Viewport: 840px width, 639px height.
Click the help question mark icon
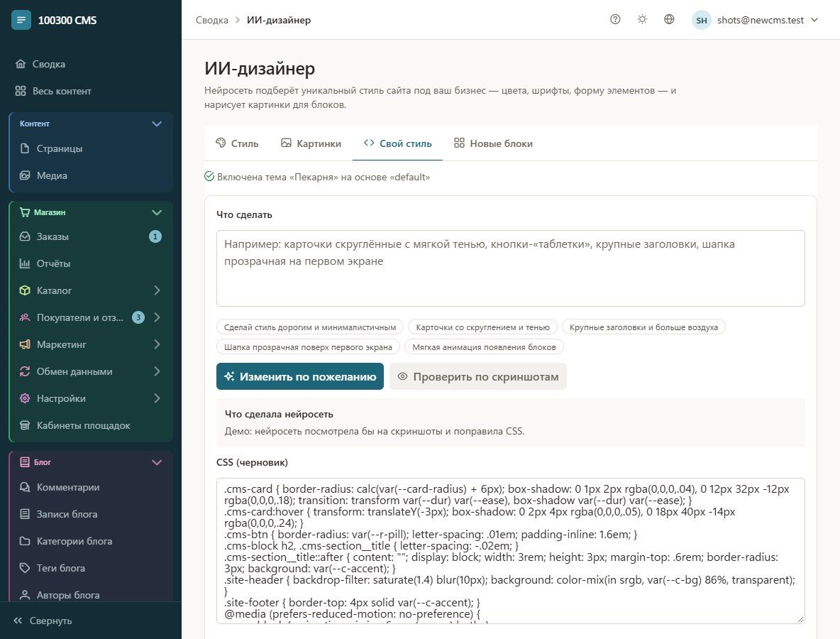(615, 19)
